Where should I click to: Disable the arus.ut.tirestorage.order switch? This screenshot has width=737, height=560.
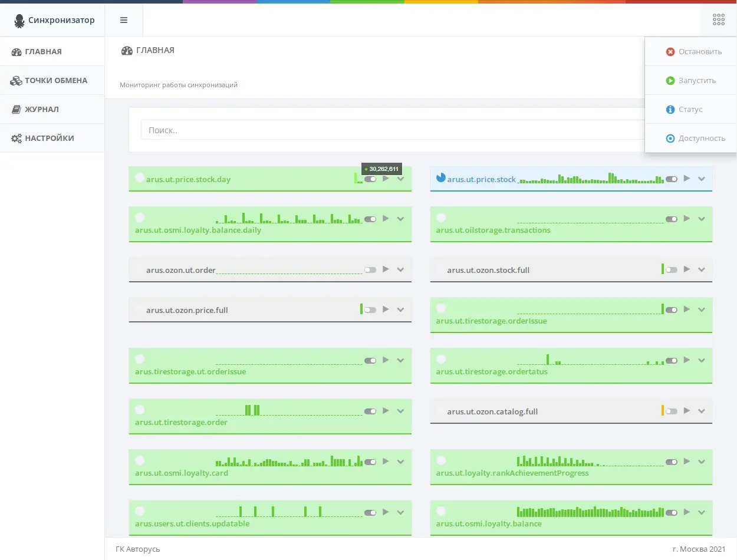coord(370,411)
